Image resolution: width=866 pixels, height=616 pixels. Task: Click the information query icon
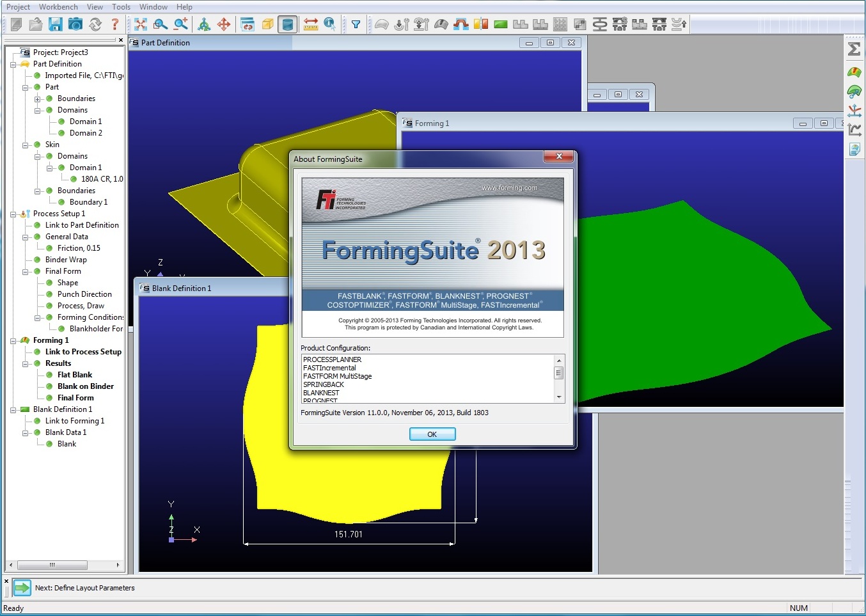tap(330, 24)
